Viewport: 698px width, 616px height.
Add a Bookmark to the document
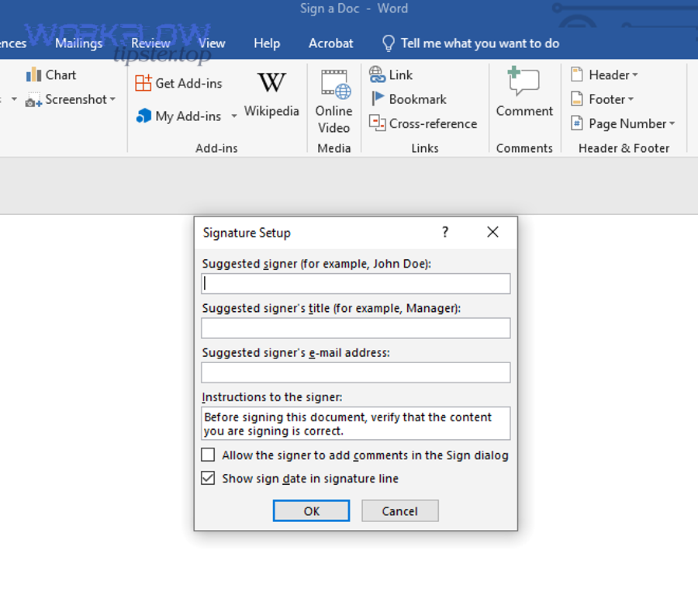408,99
